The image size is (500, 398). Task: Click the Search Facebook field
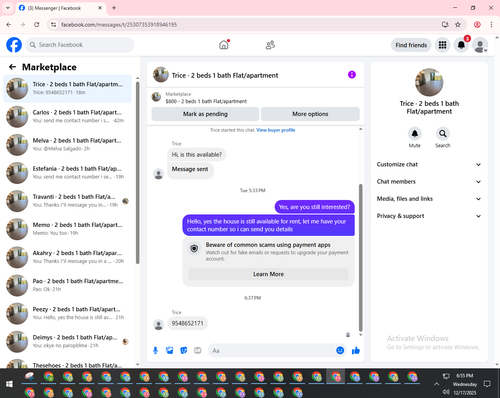click(x=80, y=45)
